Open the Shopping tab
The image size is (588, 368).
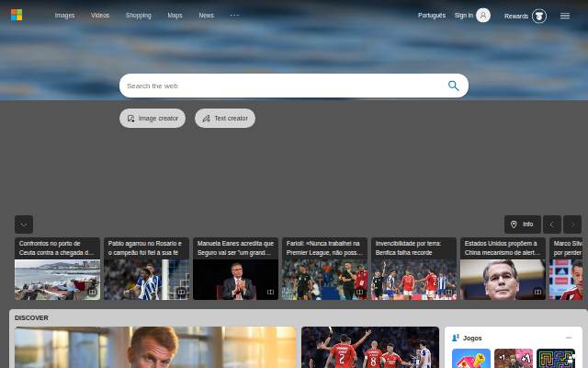(x=139, y=16)
